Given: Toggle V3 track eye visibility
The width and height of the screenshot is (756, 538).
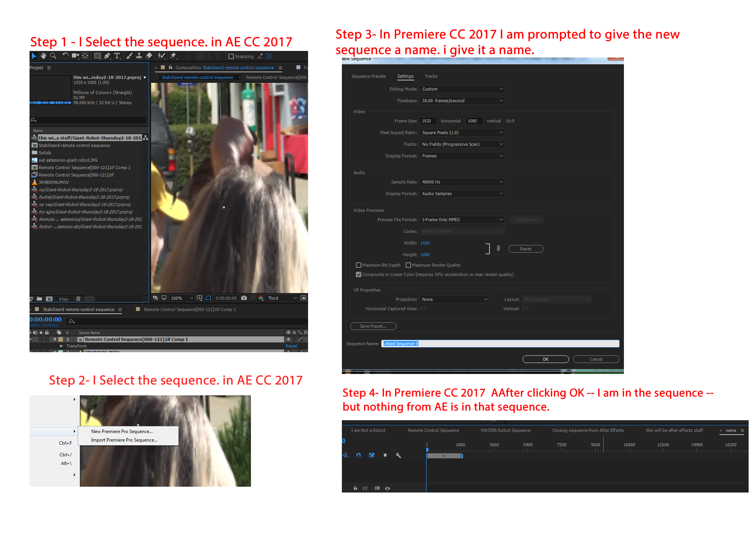Looking at the screenshot, I should coord(387,488).
